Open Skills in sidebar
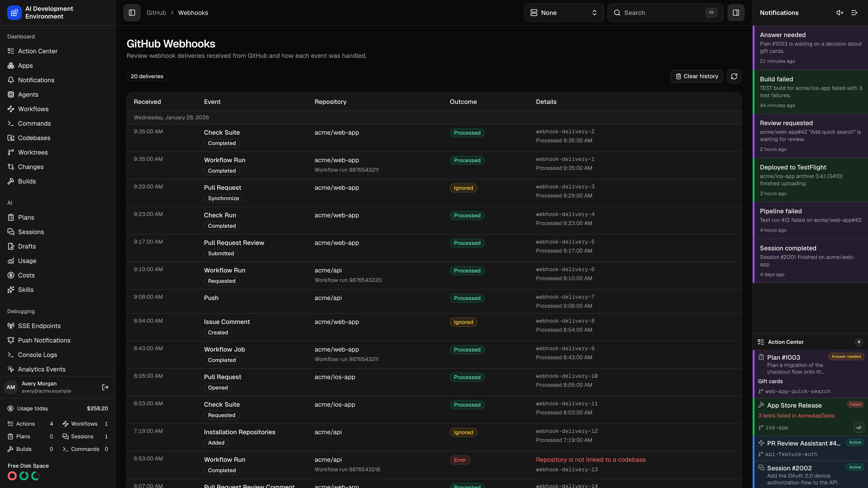Viewport: 868px width, 488px height. click(x=58, y=290)
